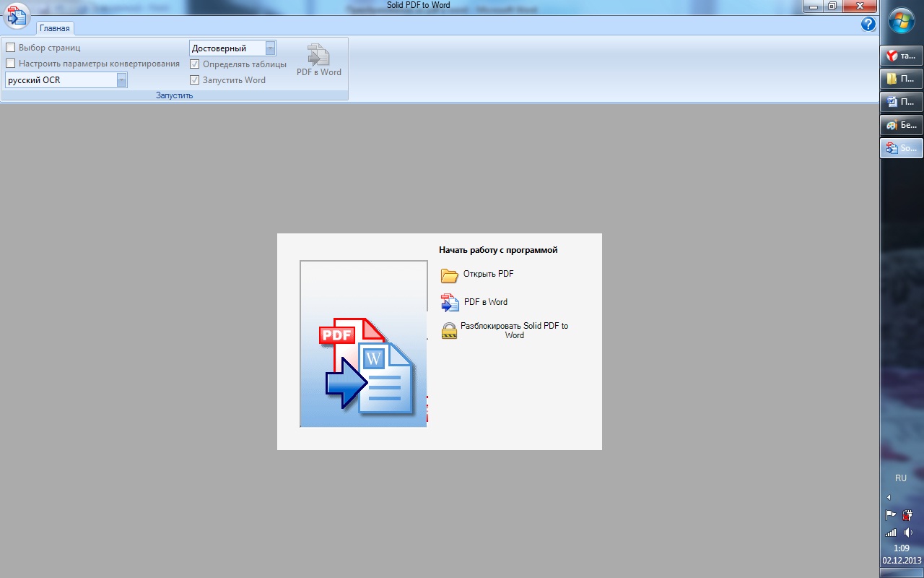924x578 pixels.
Task: Toggle the Определять таблицы checkbox
Action: click(195, 64)
